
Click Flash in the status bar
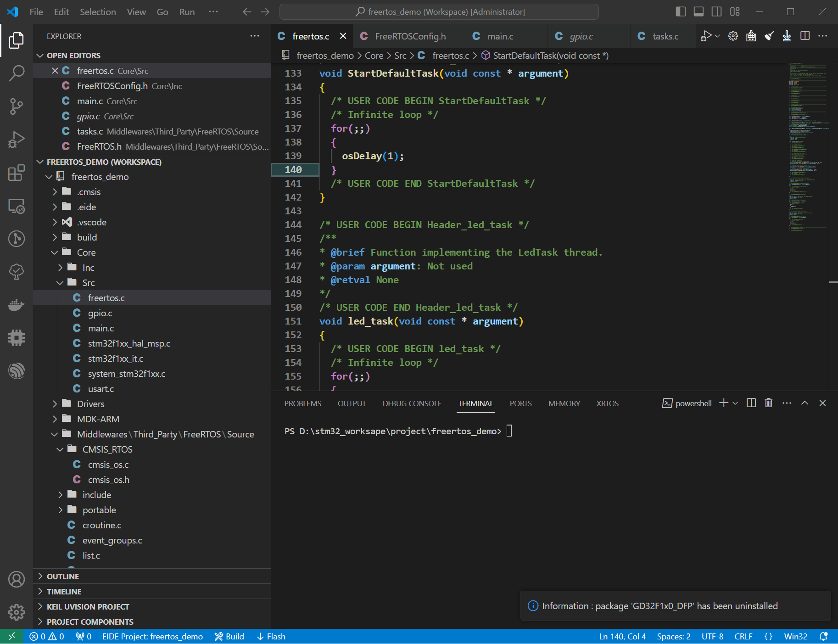[x=271, y=636]
